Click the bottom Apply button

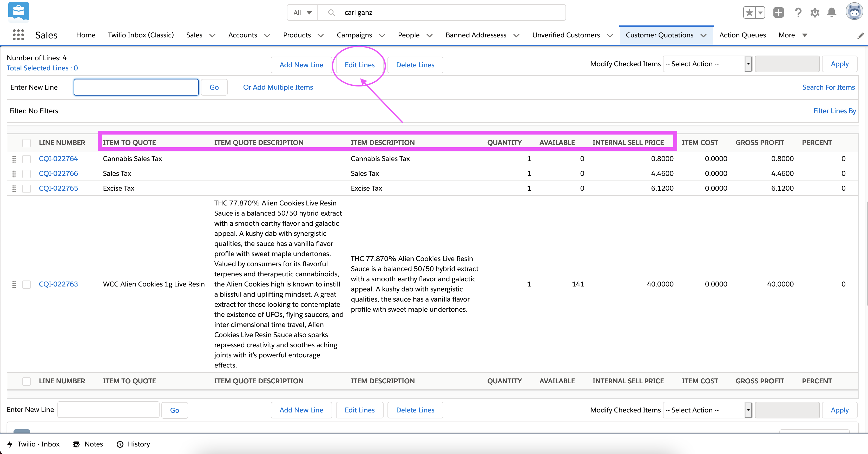839,410
